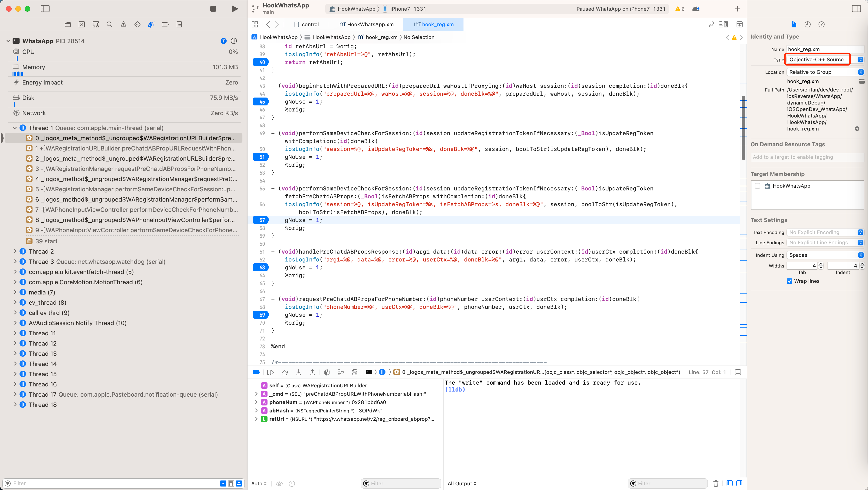
Task: Collapse Thread 1 disclosure triangle
Action: click(15, 128)
